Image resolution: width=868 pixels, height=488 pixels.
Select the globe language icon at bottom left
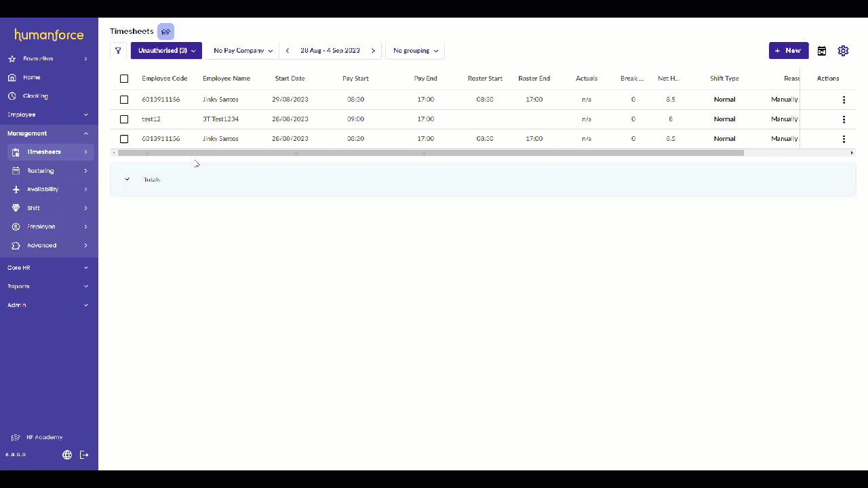click(x=66, y=455)
